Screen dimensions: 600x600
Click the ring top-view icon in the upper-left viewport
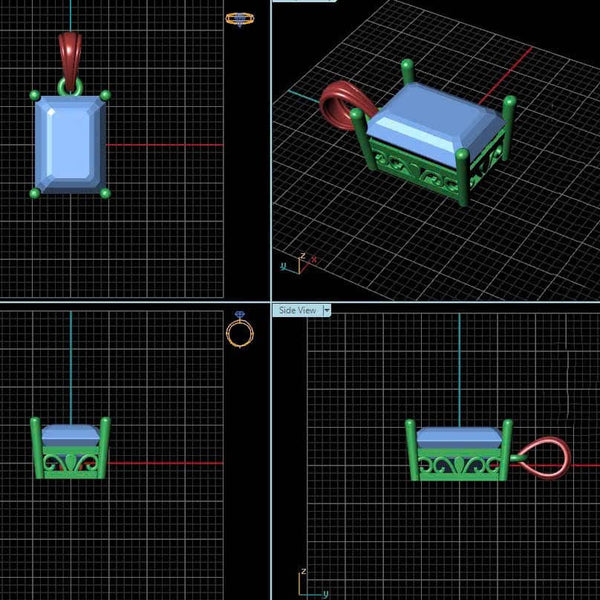(x=239, y=18)
